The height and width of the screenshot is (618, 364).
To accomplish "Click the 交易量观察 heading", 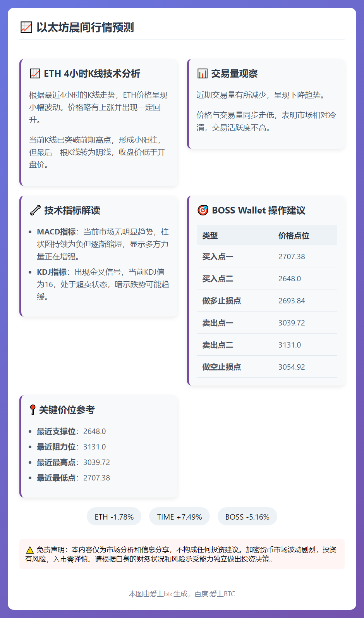I will (x=234, y=74).
